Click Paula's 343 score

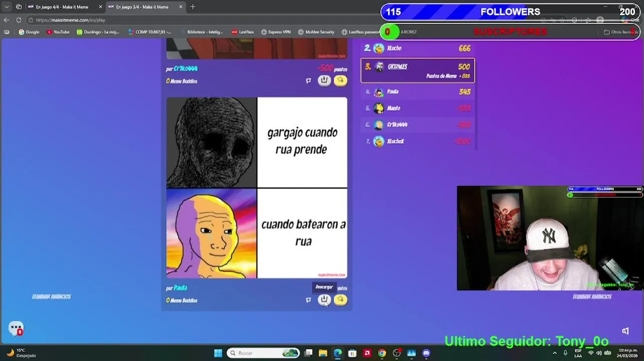[464, 92]
